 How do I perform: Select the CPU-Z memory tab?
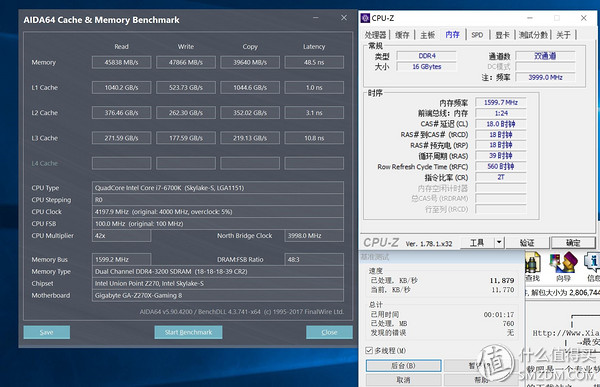[x=452, y=34]
